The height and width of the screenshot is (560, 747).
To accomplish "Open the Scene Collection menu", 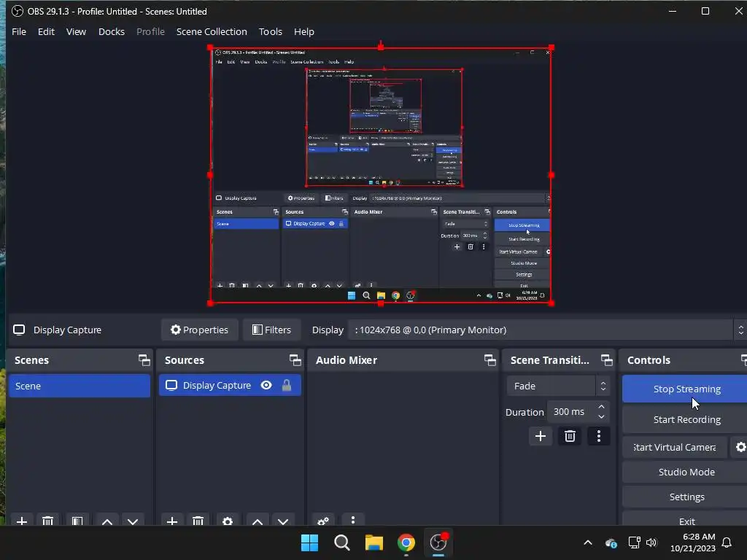I will (x=212, y=31).
